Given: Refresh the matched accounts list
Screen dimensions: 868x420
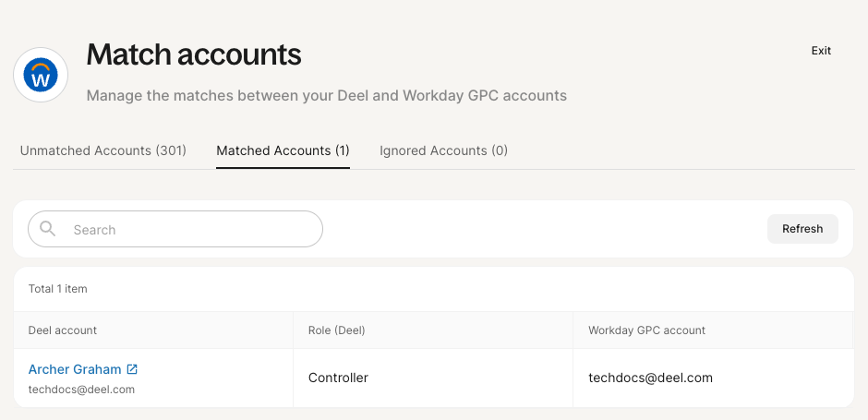Looking at the screenshot, I should (x=802, y=229).
